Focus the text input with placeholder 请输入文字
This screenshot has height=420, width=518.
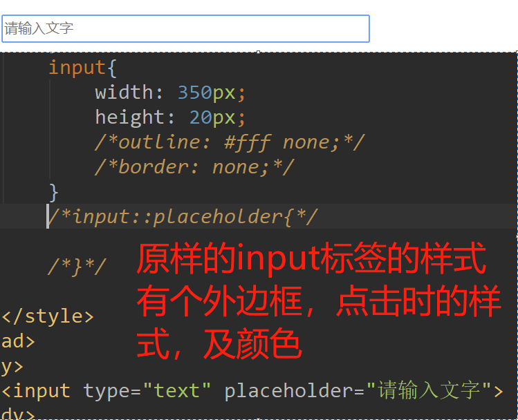(x=185, y=29)
